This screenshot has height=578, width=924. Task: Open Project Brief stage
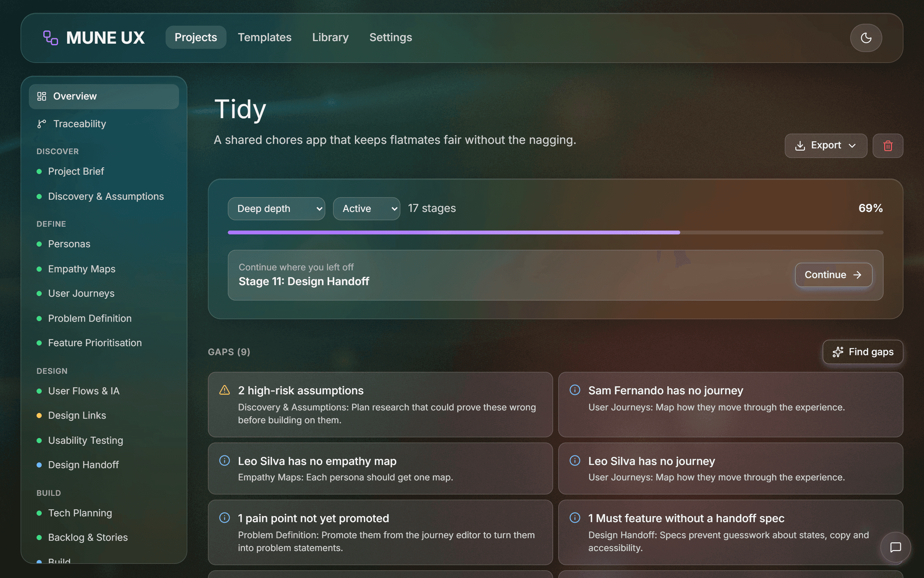pos(104,171)
